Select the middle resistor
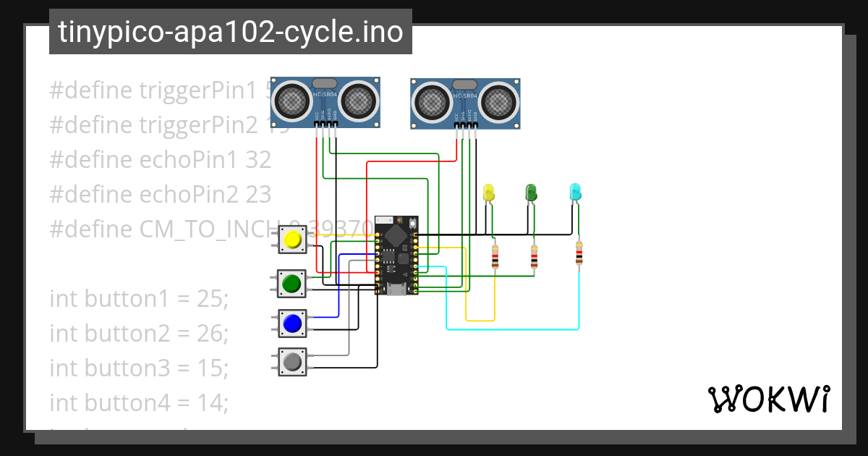Screen dimensions: 868x456 534,257
